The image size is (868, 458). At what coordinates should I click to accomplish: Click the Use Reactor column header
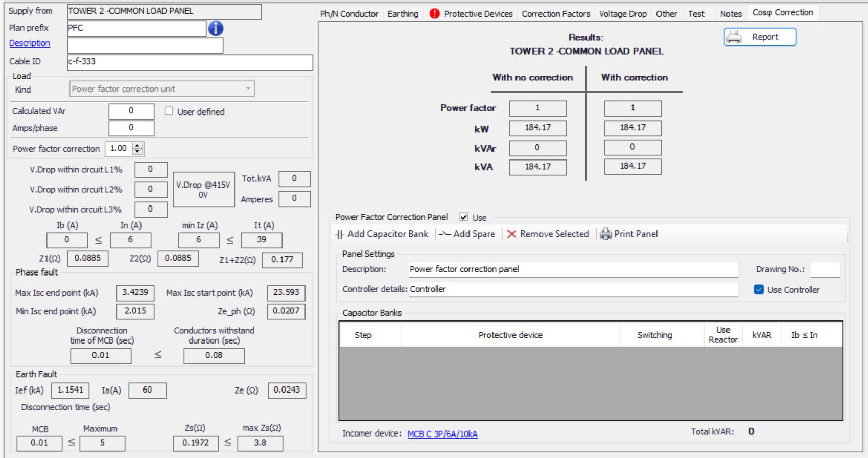point(723,335)
